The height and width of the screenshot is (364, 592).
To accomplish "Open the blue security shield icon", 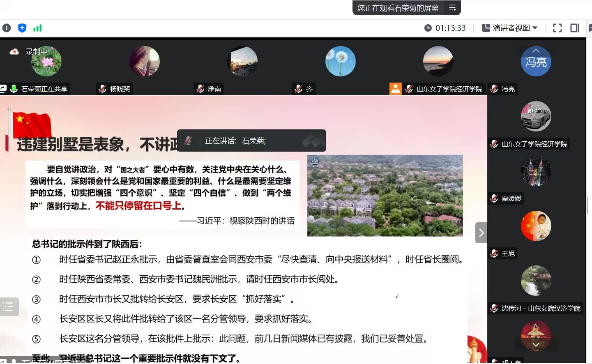I will [22, 28].
